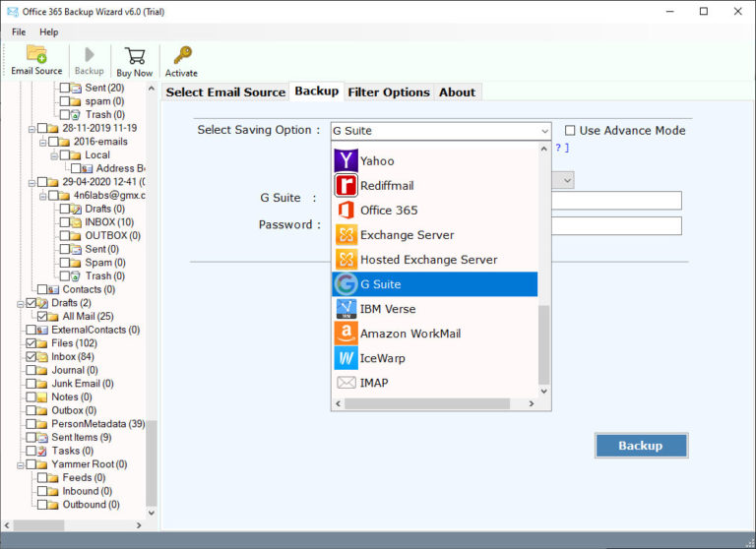The height and width of the screenshot is (549, 756).
Task: Click the Sent Items (9) folder icon
Action: coord(42,437)
